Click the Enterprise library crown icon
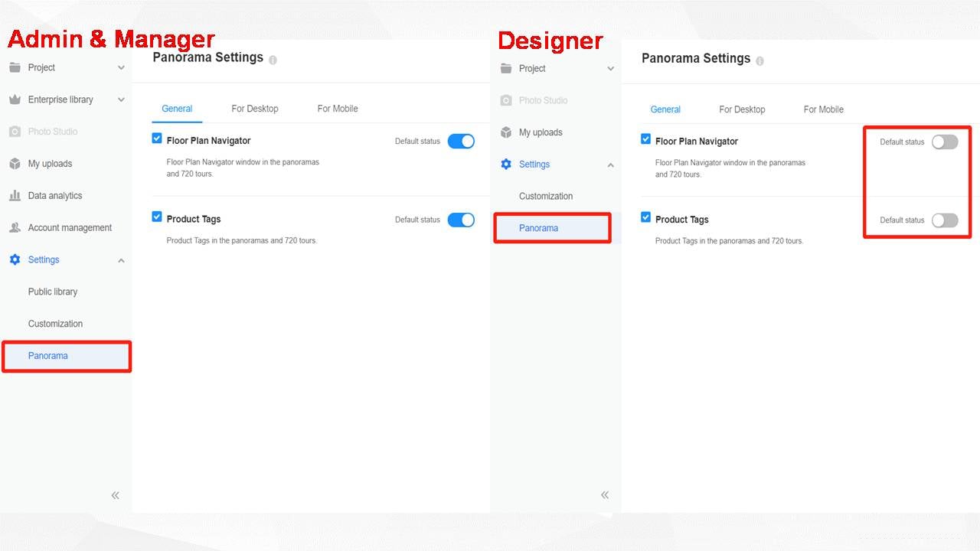The width and height of the screenshot is (980, 551). pyautogui.click(x=15, y=99)
